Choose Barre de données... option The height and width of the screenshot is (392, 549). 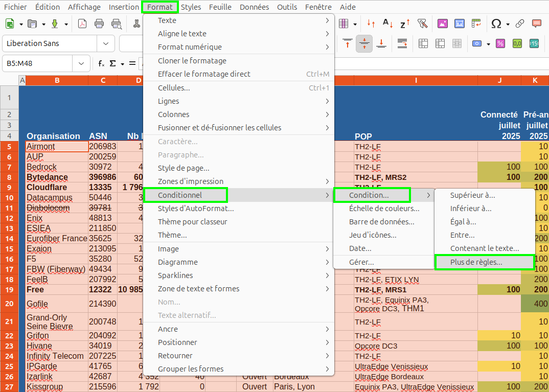(384, 222)
